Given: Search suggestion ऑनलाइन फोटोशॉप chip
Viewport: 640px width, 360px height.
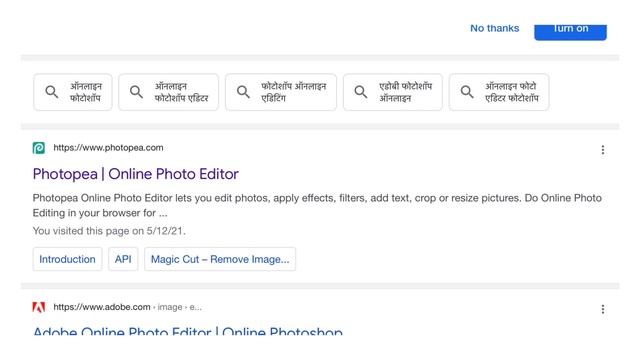Looking at the screenshot, I should click(73, 92).
